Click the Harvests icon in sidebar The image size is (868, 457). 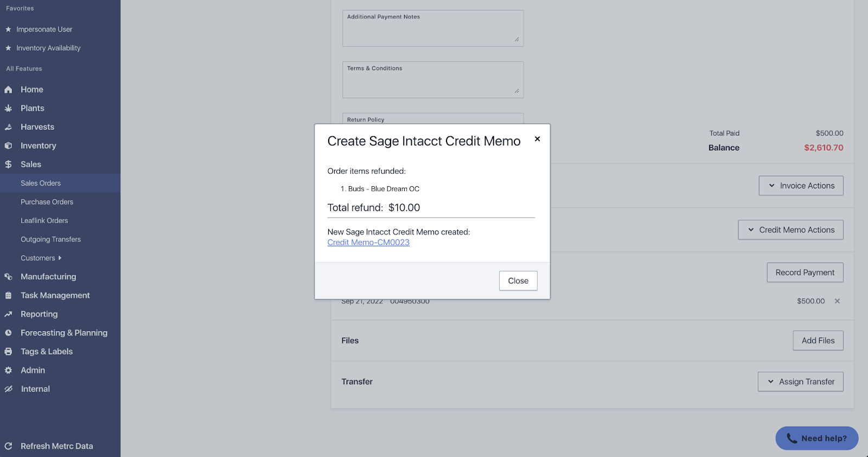point(8,127)
